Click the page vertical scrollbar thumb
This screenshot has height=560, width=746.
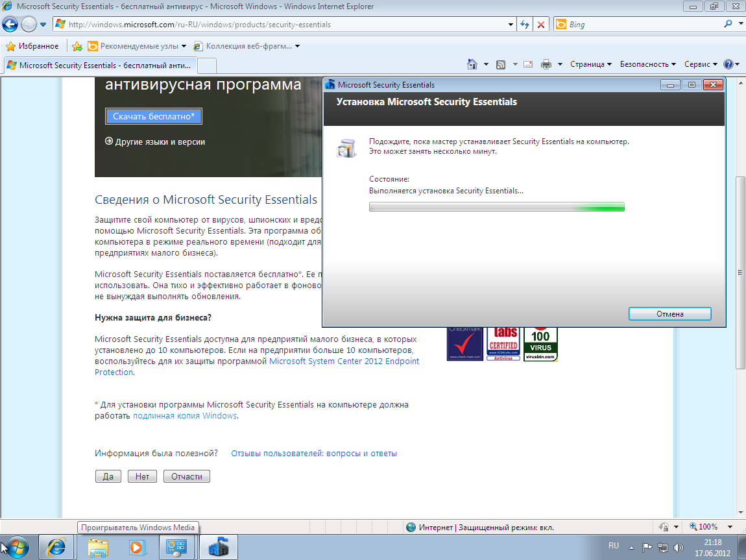click(740, 272)
